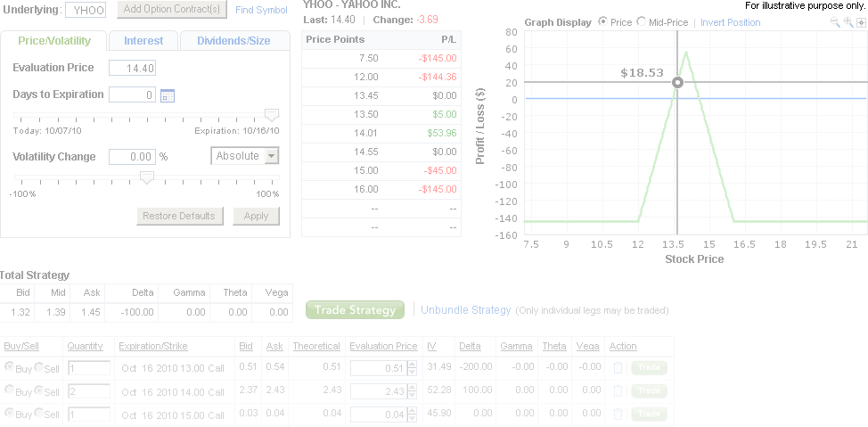This screenshot has height=427, width=868.
Task: Click the graph crosshair marker at $18.53
Action: [677, 83]
